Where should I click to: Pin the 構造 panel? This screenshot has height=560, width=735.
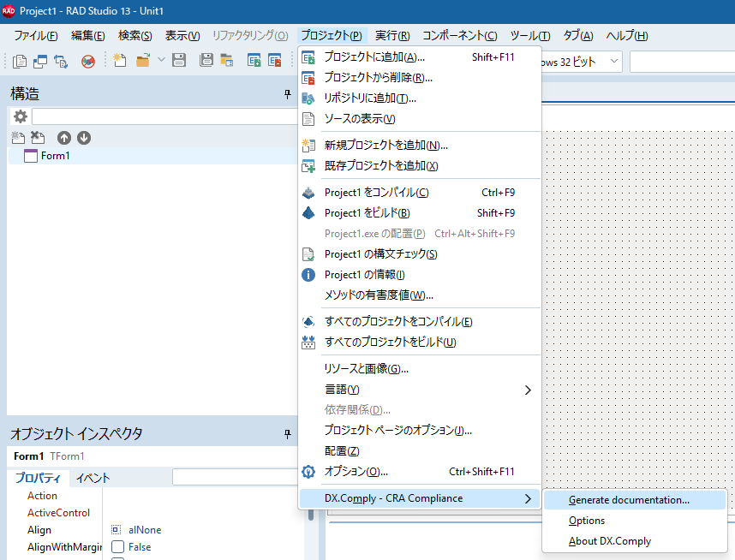[x=288, y=95]
